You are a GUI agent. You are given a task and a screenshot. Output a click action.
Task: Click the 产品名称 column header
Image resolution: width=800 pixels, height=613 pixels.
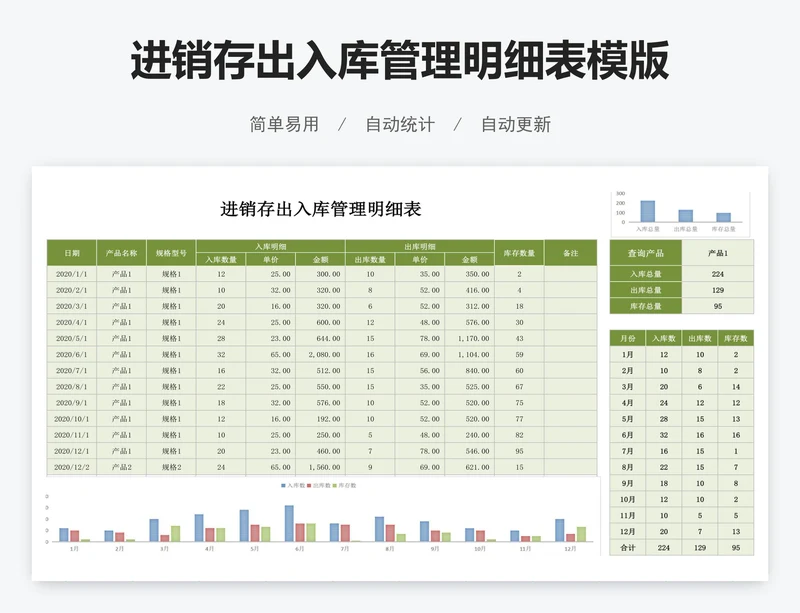tap(122, 253)
